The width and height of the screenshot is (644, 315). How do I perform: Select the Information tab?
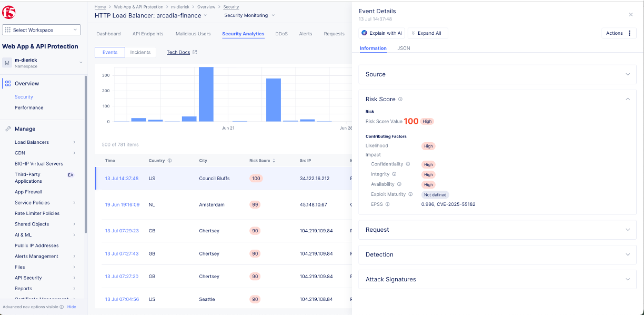(373, 48)
